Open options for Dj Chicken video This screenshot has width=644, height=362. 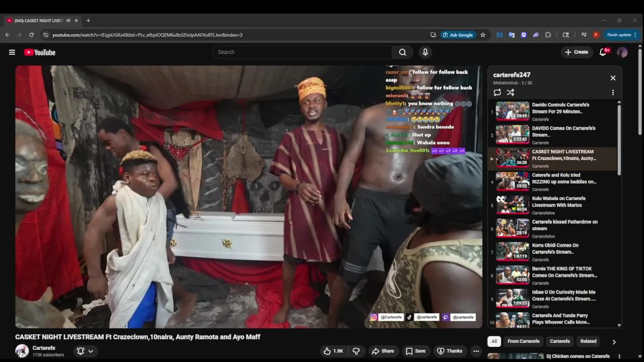click(x=619, y=356)
